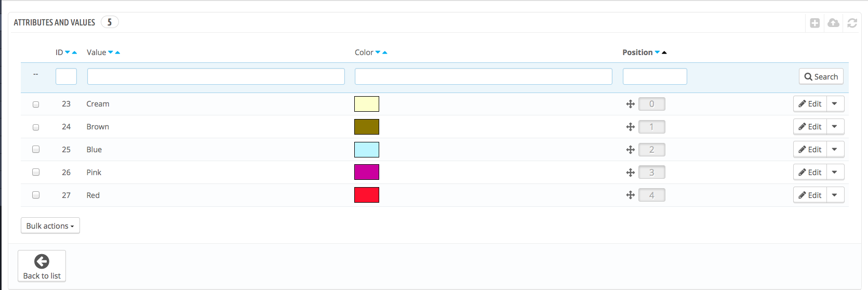
Task: Click the Cream color swatch
Action: coord(367,104)
